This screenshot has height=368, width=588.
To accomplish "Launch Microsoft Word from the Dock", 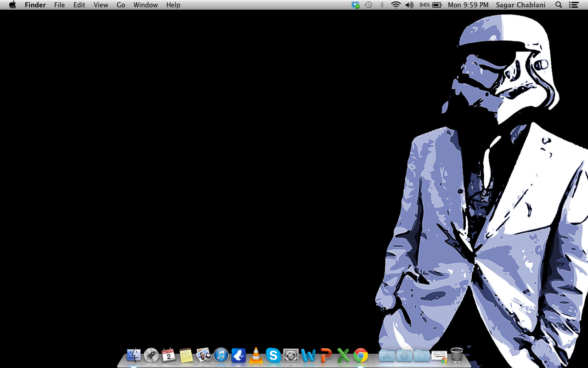I will (308, 355).
